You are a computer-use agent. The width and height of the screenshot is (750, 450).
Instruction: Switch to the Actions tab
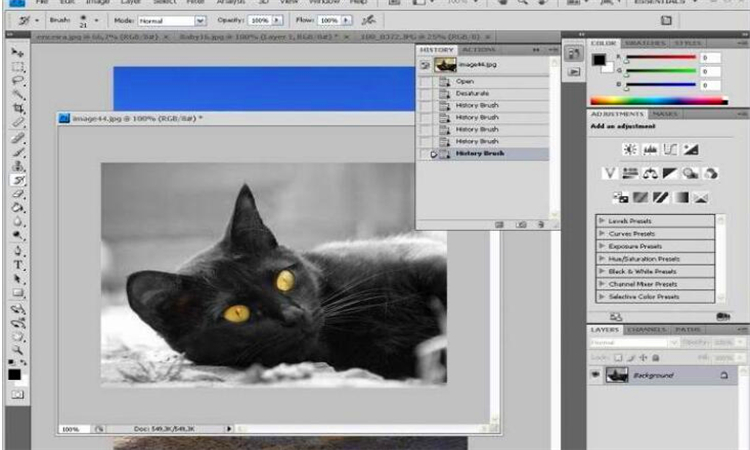[478, 49]
